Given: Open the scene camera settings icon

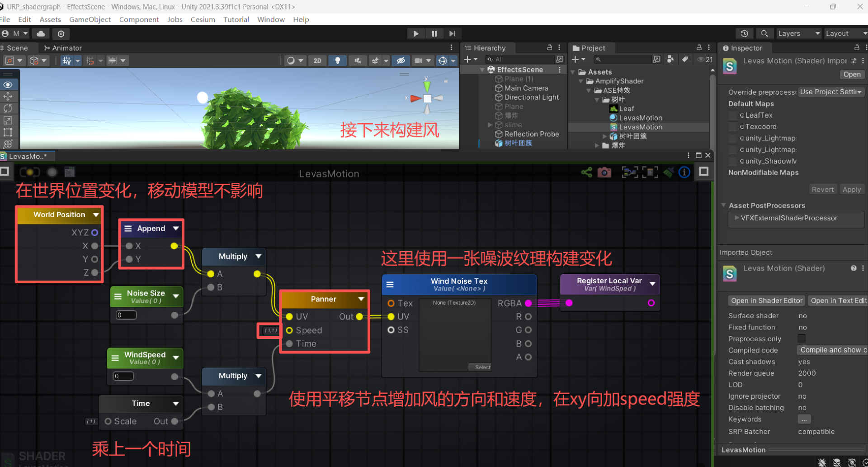Looking at the screenshot, I should tap(419, 61).
